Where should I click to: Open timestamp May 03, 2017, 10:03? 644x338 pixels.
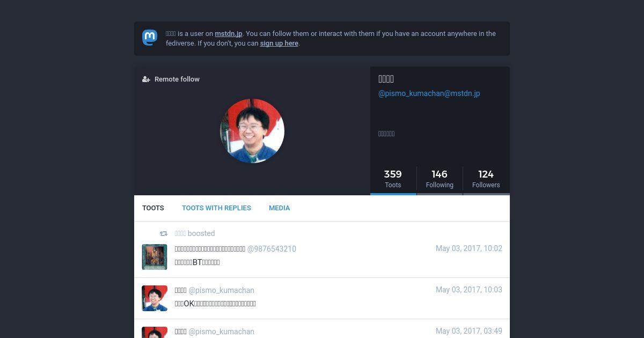(469, 290)
